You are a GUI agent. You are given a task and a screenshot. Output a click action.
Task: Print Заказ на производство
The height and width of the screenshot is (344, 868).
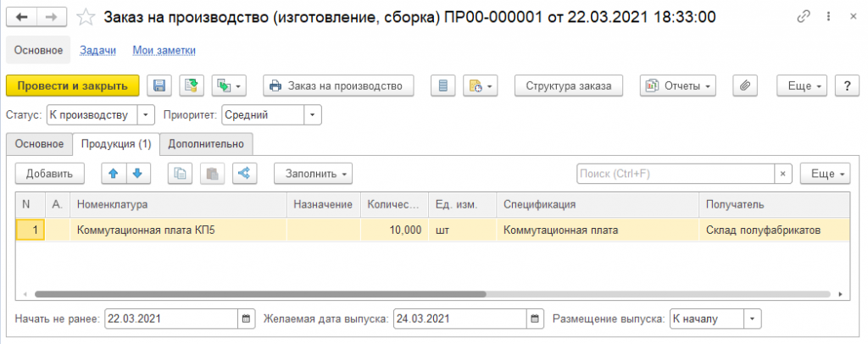click(338, 86)
